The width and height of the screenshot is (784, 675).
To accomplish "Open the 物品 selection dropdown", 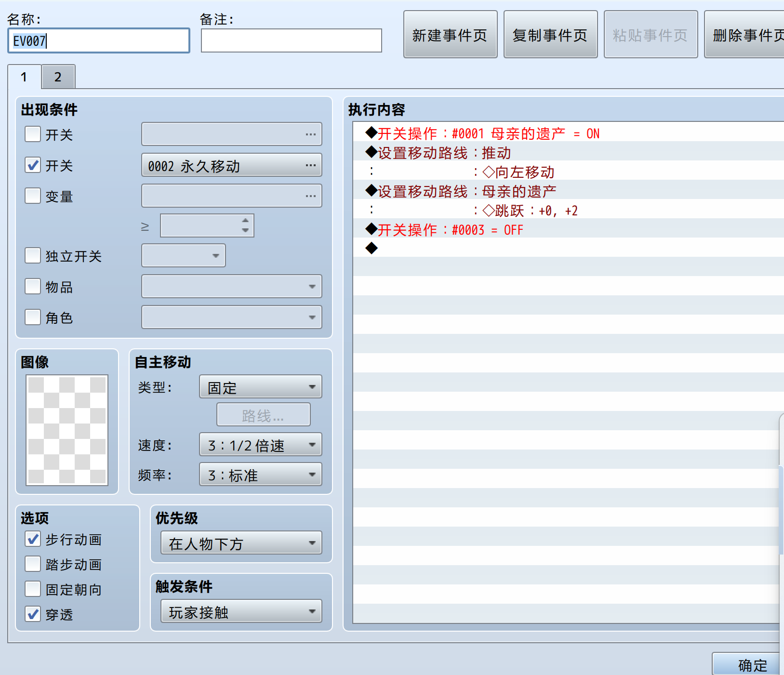I will click(x=232, y=287).
